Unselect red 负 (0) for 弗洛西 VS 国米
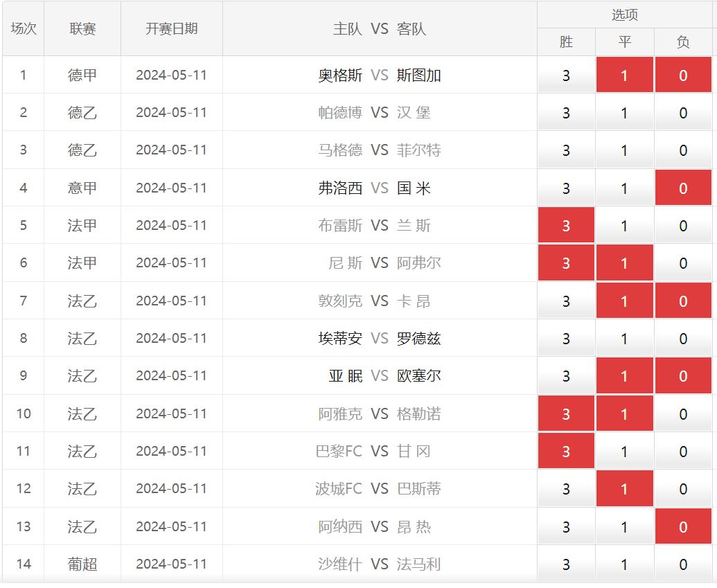The height and width of the screenshot is (588, 717). 683,188
